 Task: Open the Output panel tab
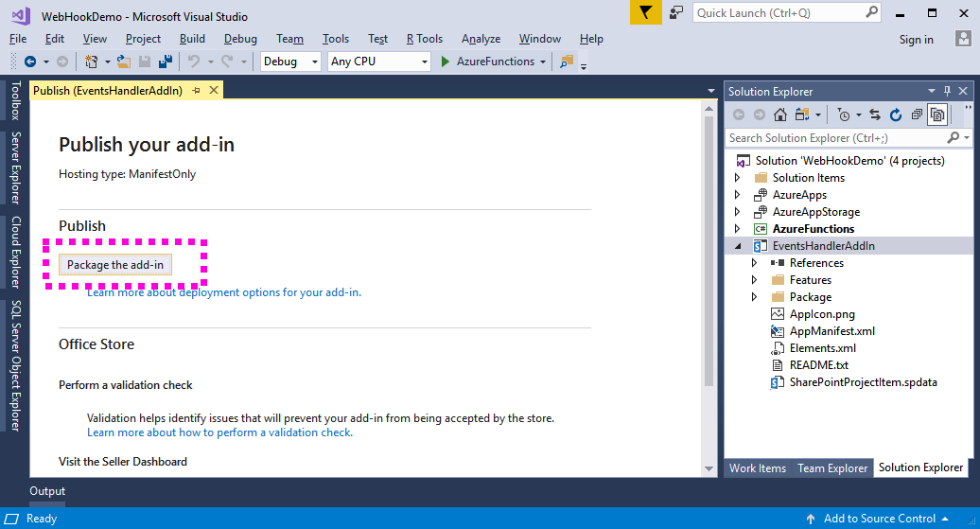tap(47, 491)
